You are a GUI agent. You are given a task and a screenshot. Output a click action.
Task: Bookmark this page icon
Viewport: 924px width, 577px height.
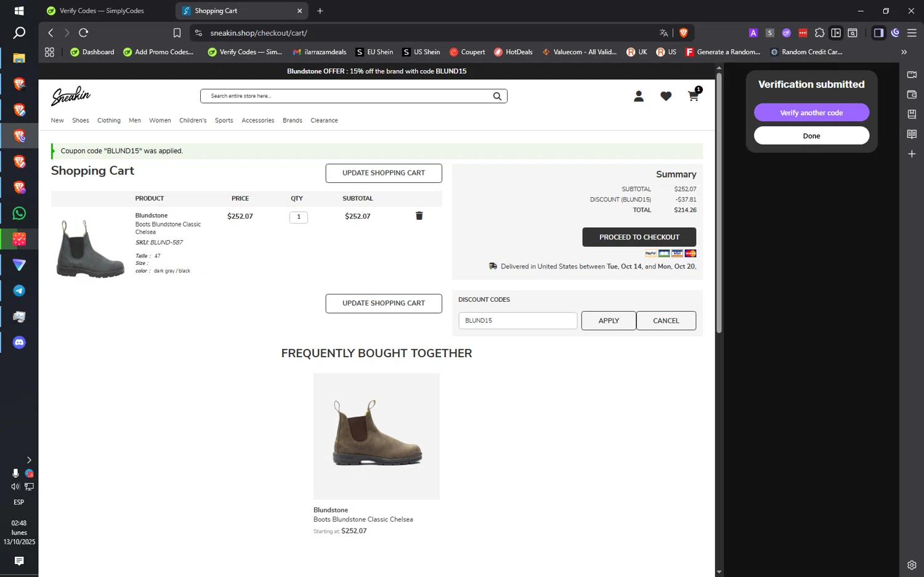point(177,33)
